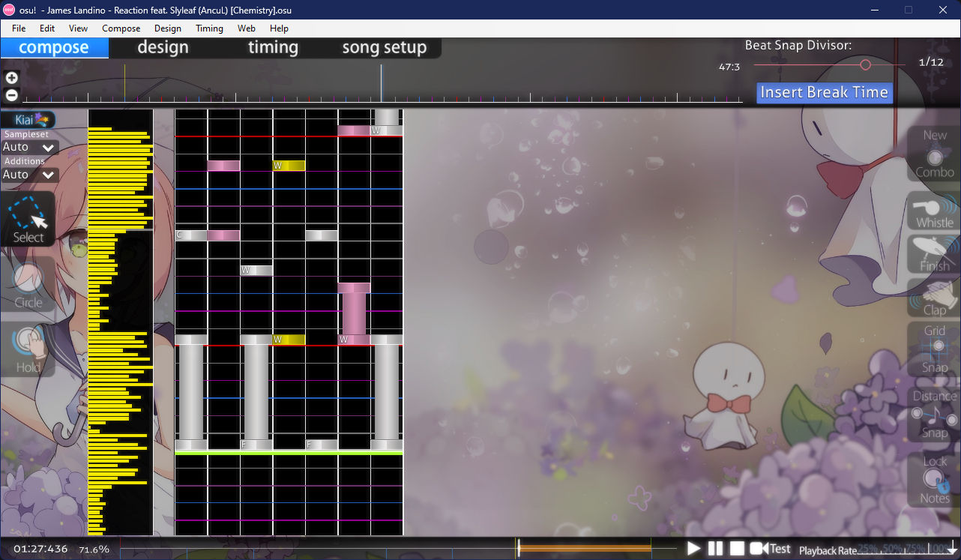Image resolution: width=961 pixels, height=560 pixels.
Task: Click the Play button
Action: point(694,549)
